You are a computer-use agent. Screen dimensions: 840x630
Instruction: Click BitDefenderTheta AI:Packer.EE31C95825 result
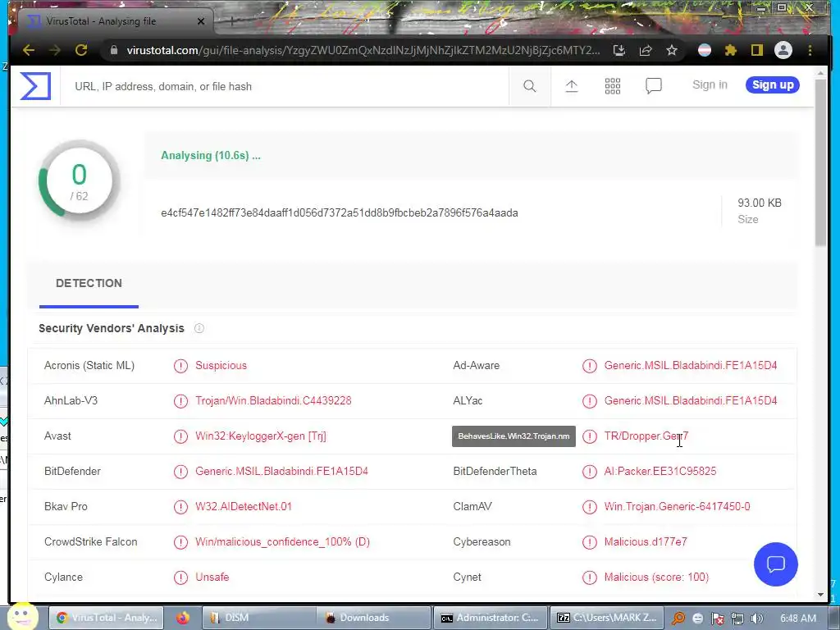(x=660, y=472)
